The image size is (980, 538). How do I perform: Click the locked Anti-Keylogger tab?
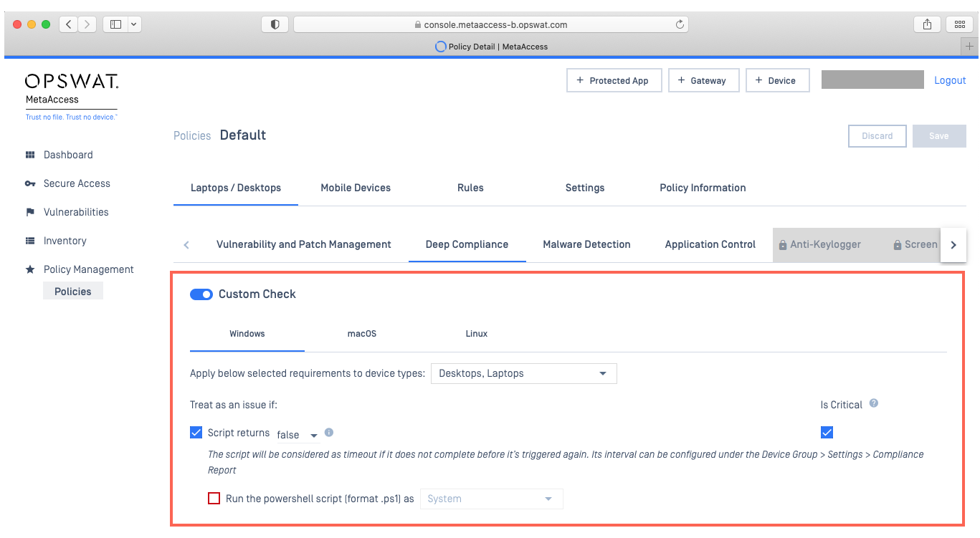819,244
